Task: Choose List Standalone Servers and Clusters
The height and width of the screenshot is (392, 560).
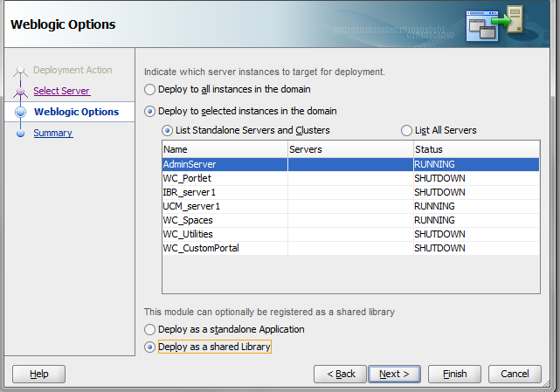Action: tap(167, 131)
